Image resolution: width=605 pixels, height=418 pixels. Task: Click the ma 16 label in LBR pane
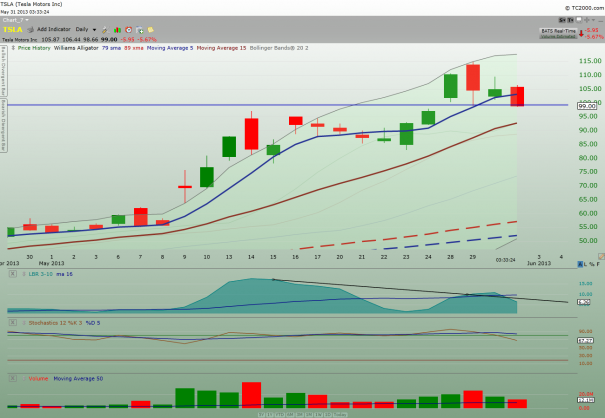64,274
